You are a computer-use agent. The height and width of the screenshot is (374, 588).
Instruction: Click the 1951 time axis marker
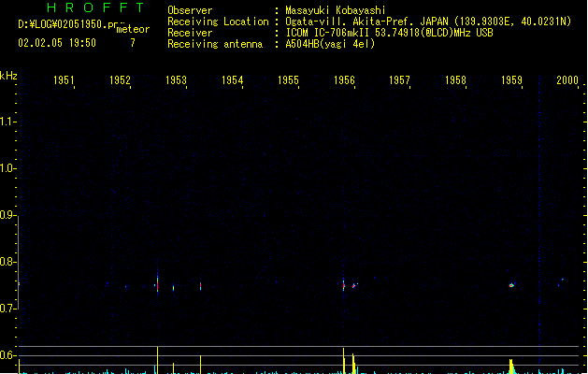pos(64,79)
